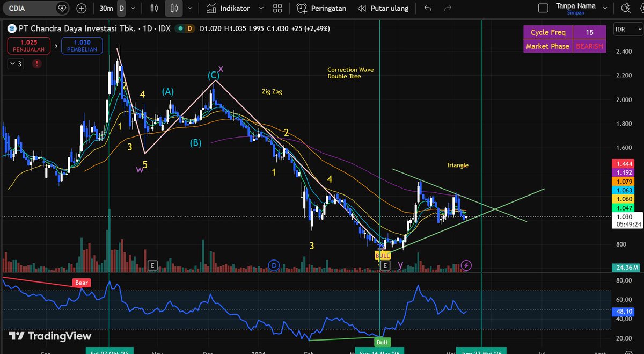Click the diamond icon in symbol search
Screen dimensions: 644x354
coord(62,9)
